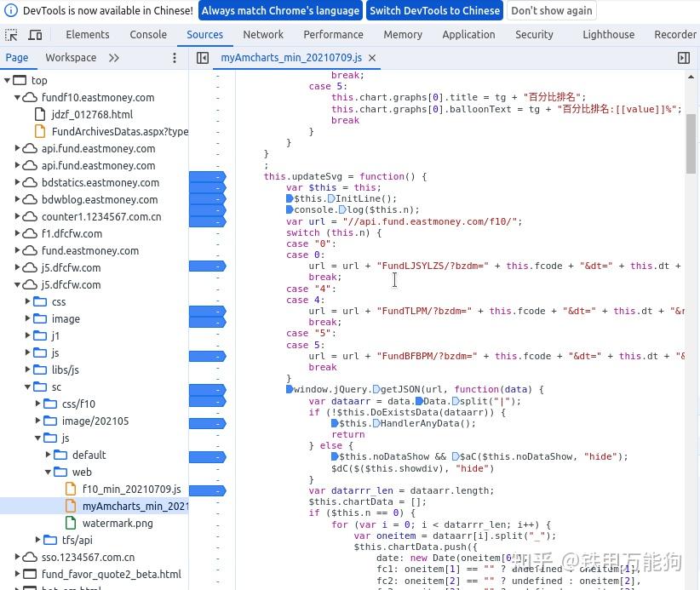Click the DevTools Chinese announcement icon
This screenshot has height=590, width=700.
tap(13, 10)
